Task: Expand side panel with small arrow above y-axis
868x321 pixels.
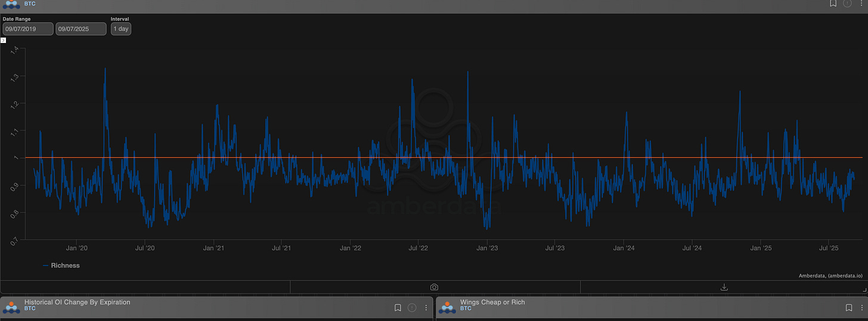Action: click(3, 40)
